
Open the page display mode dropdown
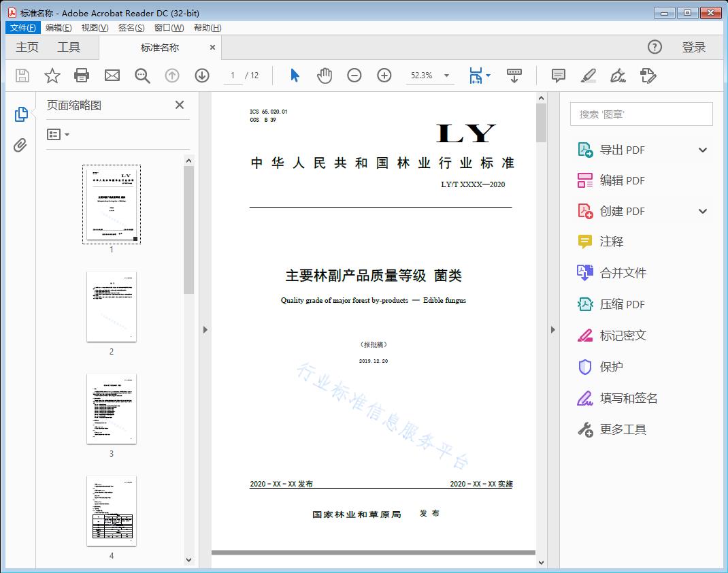pyautogui.click(x=480, y=76)
